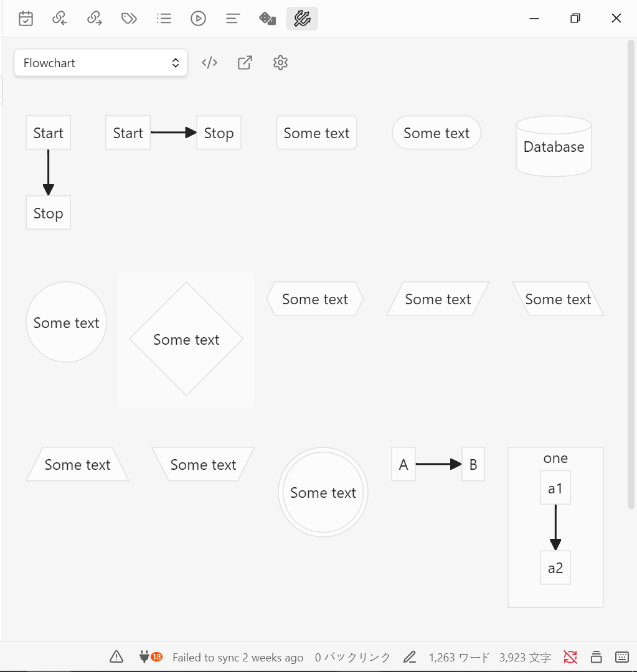Expand the Flowchart dropdown selector
Screen dimensions: 637x672
click(x=101, y=63)
